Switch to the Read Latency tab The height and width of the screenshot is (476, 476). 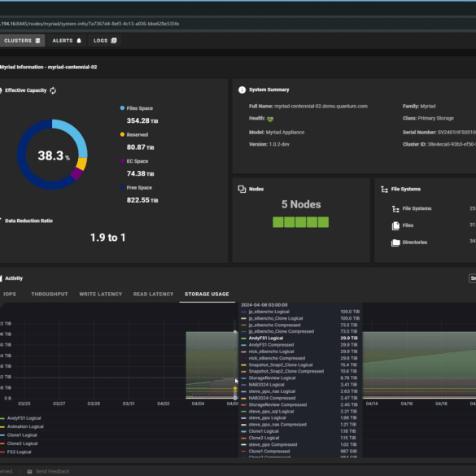coord(153,295)
